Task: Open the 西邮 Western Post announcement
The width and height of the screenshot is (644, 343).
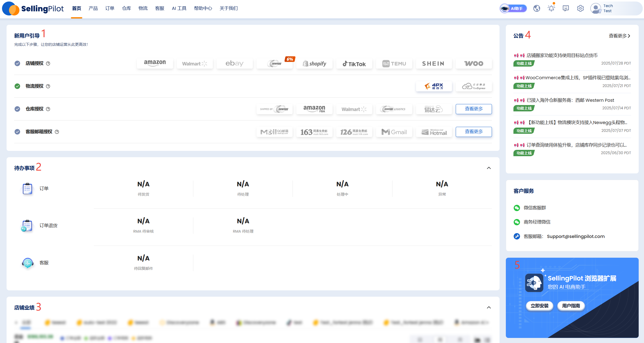Action: click(570, 100)
